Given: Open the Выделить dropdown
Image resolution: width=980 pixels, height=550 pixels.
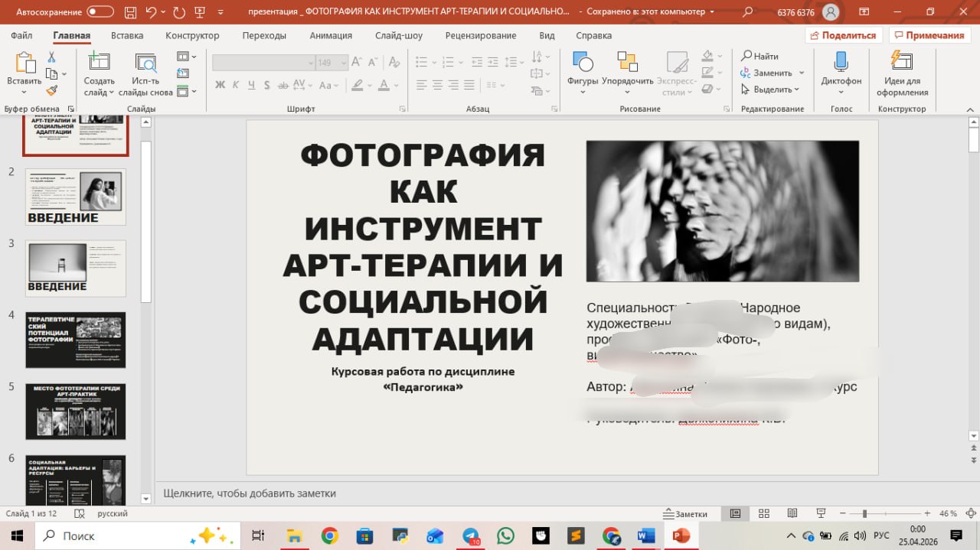Looking at the screenshot, I should [x=769, y=89].
